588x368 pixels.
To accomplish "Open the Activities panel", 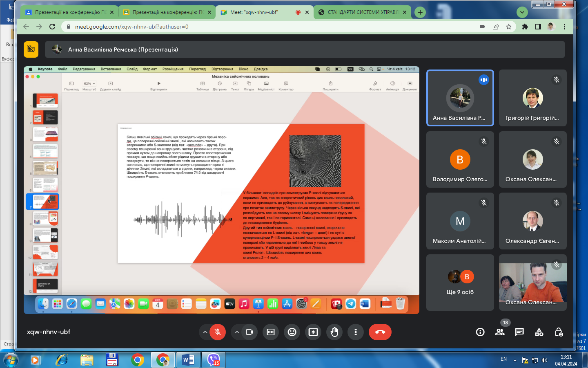I will pyautogui.click(x=539, y=332).
